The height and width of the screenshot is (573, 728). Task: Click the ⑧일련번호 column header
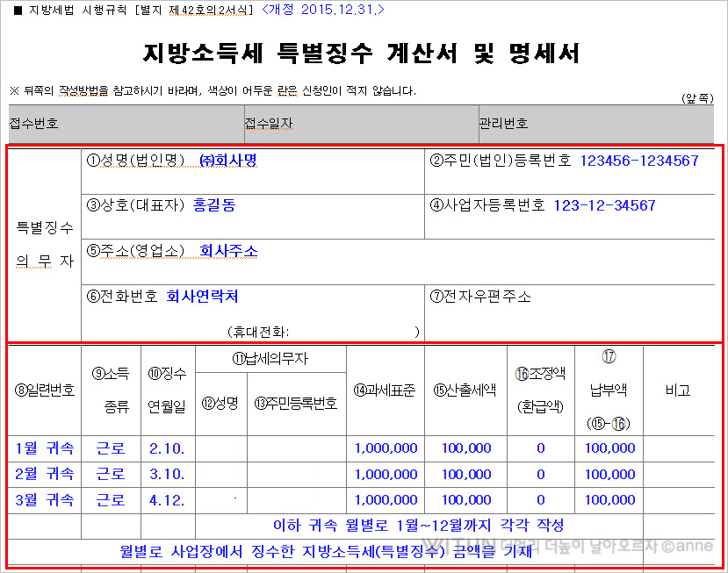pyautogui.click(x=45, y=390)
